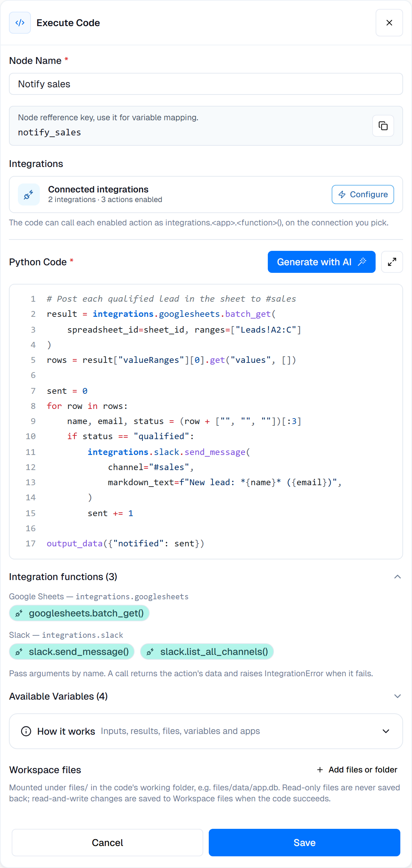This screenshot has width=412, height=868.
Task: Click the notify_sales key text
Action: (49, 132)
